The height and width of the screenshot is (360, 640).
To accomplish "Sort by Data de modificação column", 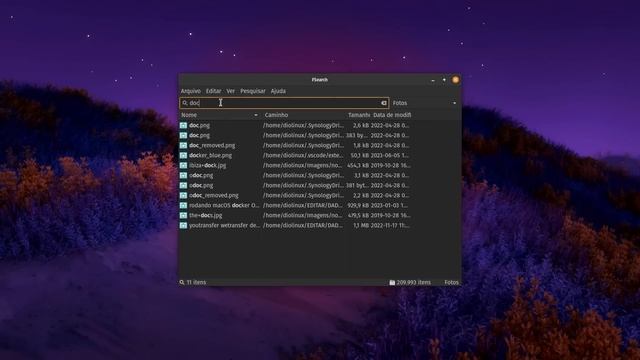I will [392, 115].
